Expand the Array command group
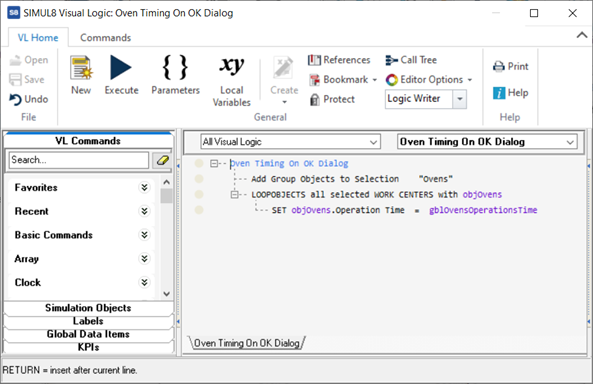Image resolution: width=593 pixels, height=384 pixels. (x=144, y=259)
